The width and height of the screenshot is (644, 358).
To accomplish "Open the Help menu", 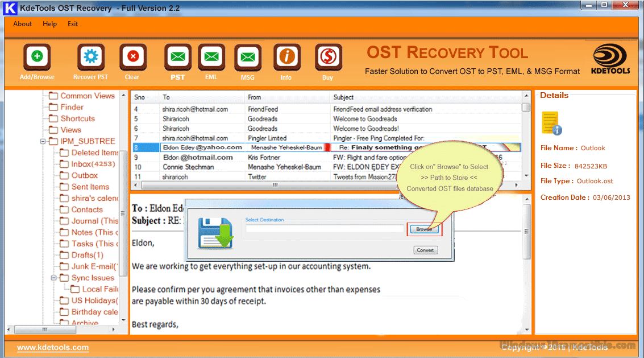I will click(49, 24).
